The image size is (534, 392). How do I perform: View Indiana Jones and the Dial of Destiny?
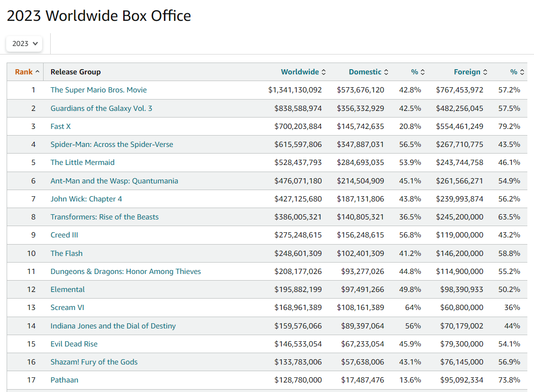coord(113,326)
